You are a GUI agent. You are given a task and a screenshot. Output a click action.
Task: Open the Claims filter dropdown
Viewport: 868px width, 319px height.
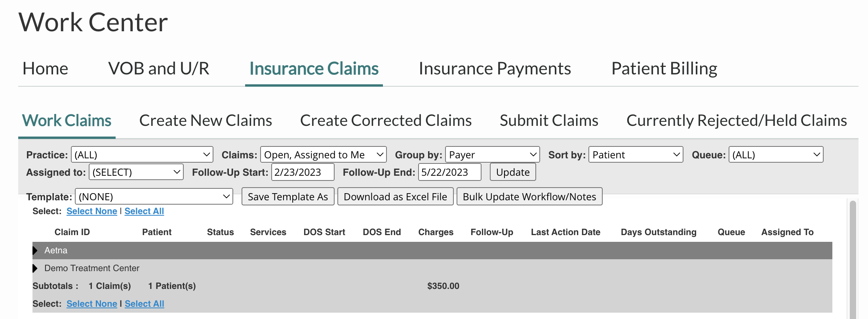tap(323, 154)
